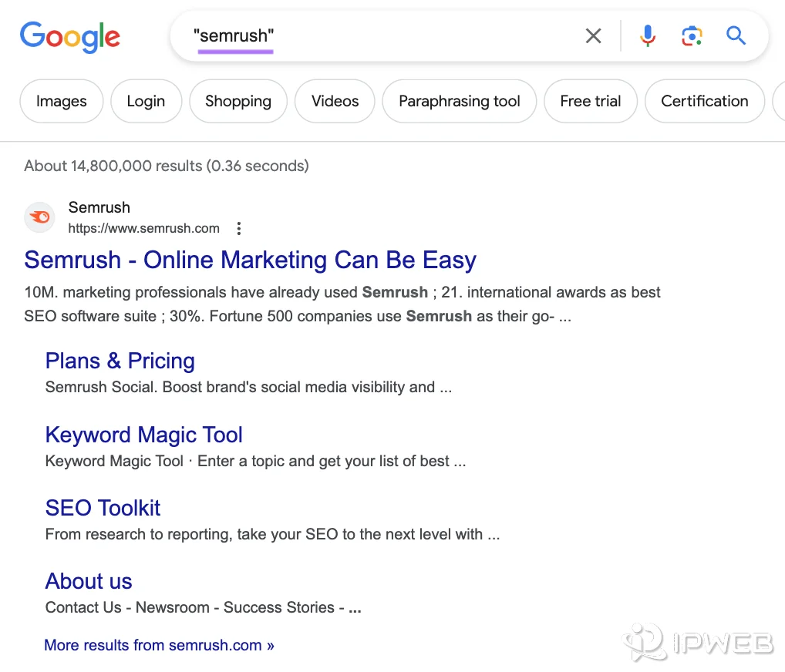
Task: Click snippet "10M. marketing professionals have already used"
Action: click(x=190, y=292)
